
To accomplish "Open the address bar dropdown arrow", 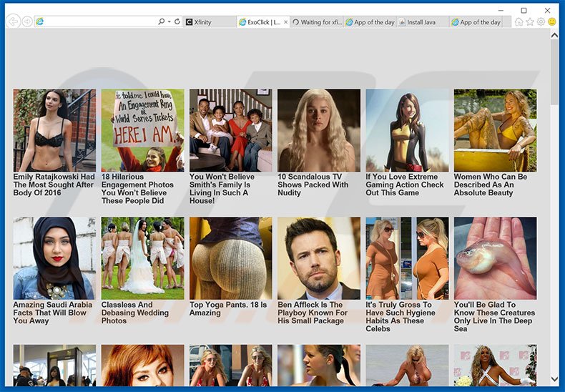I will [169, 21].
